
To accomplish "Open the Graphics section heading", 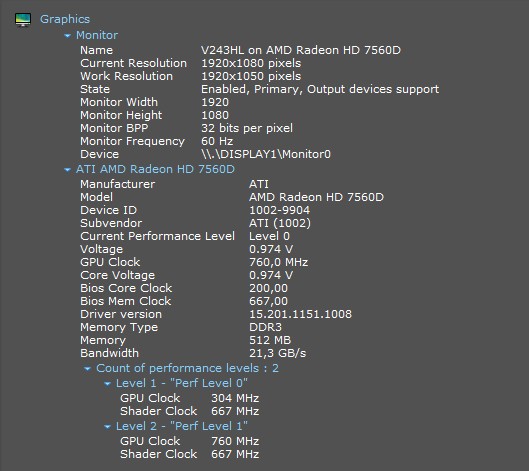I will [65, 19].
